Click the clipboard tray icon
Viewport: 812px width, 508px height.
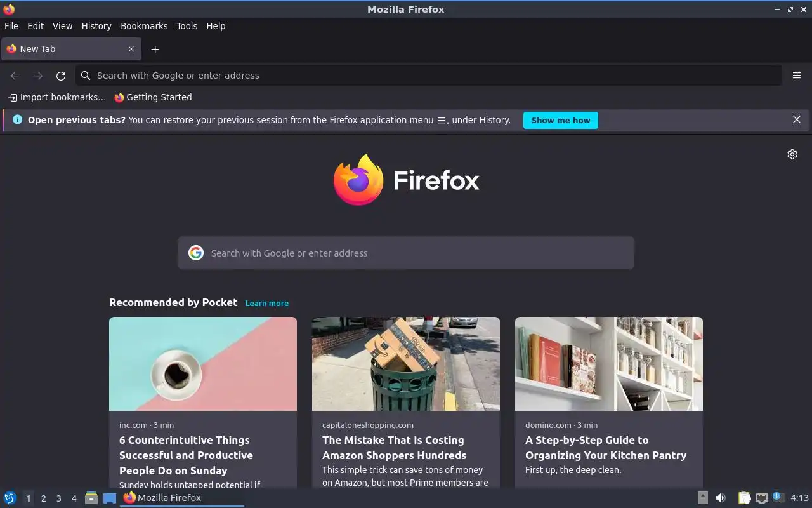tap(744, 498)
